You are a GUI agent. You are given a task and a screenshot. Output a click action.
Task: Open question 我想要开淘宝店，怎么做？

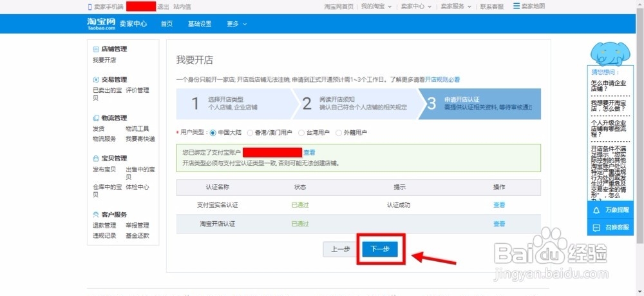609,106
